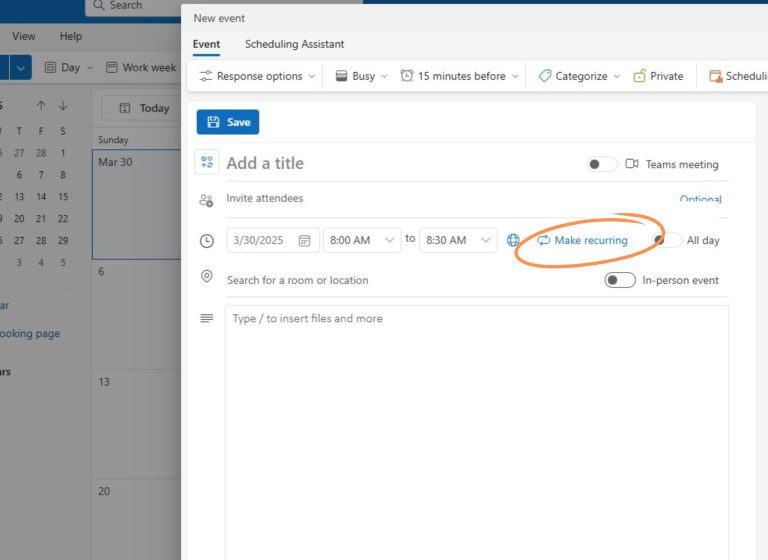Select day 13 cell in calendar grid
This screenshot has width=768, height=560.
coord(137,424)
